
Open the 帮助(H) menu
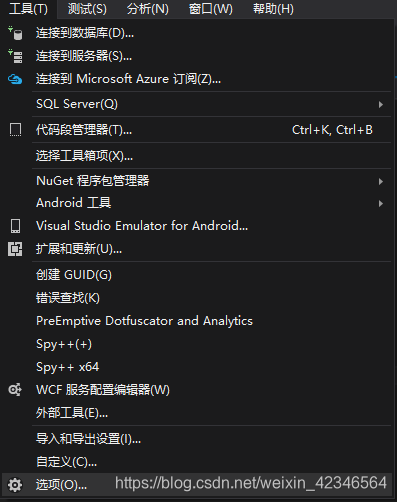(x=273, y=9)
